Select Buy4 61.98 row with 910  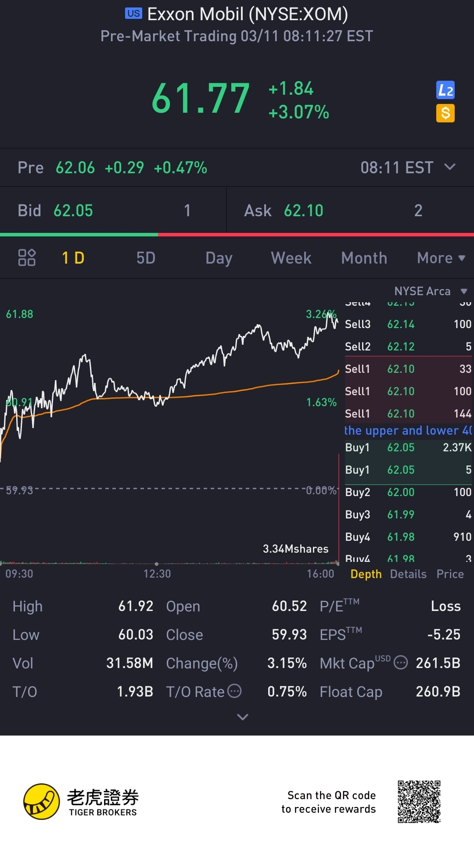[x=408, y=537]
